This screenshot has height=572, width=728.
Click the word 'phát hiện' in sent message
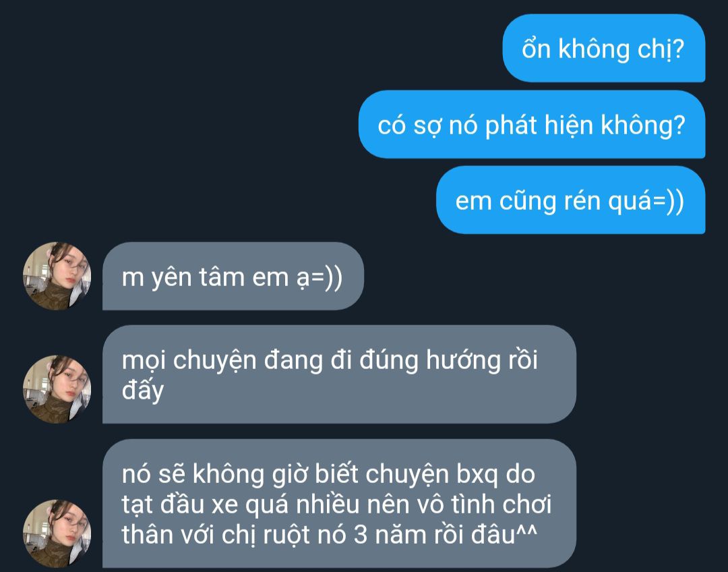coord(539,125)
